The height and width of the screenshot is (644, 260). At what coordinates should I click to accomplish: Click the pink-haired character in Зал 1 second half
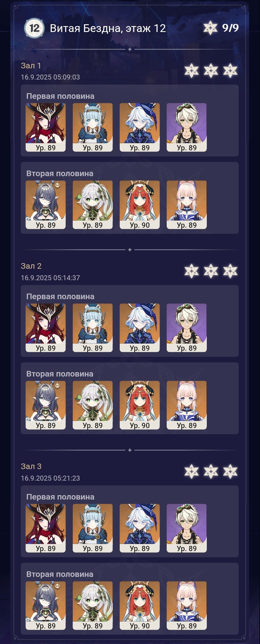[x=187, y=205]
